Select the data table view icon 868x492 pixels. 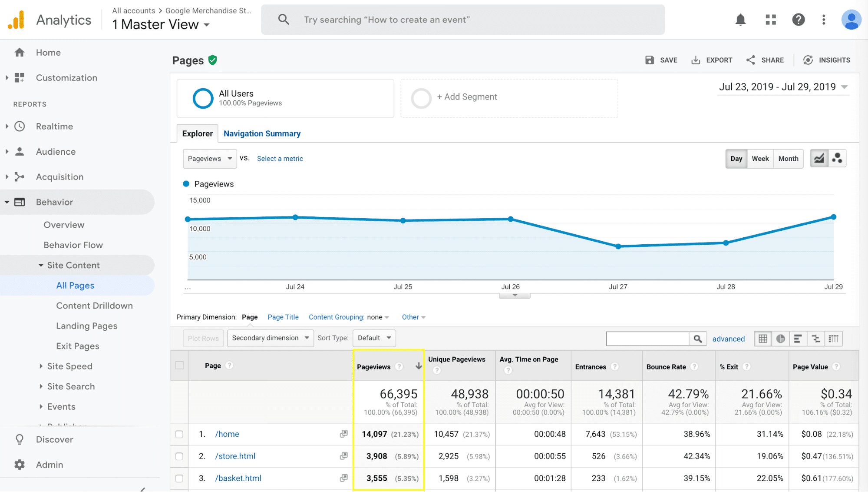[x=763, y=339]
